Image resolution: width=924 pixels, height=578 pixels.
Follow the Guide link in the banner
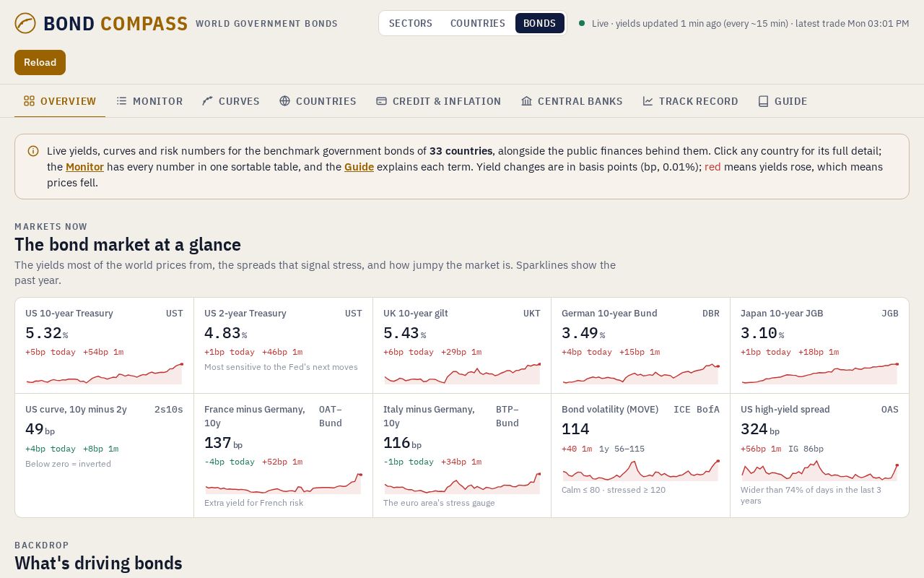[359, 167]
